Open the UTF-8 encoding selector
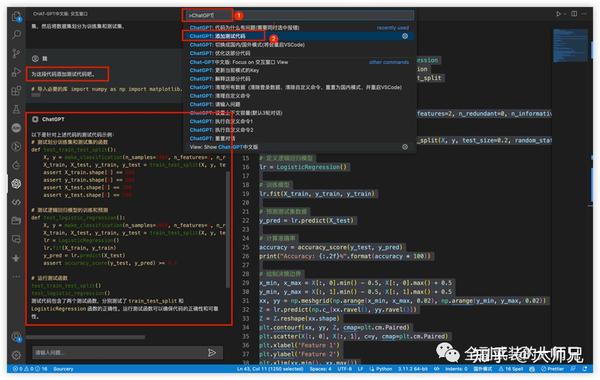 (344, 369)
